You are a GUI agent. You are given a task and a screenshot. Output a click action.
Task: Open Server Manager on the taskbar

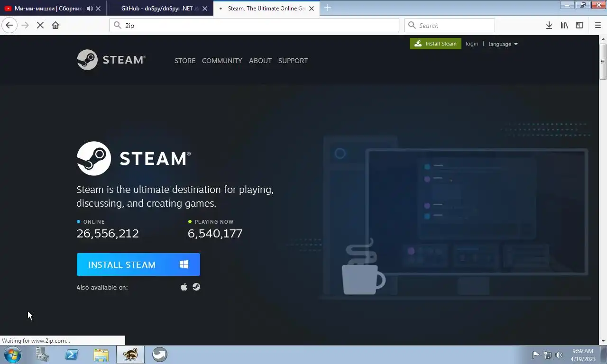[42, 355]
